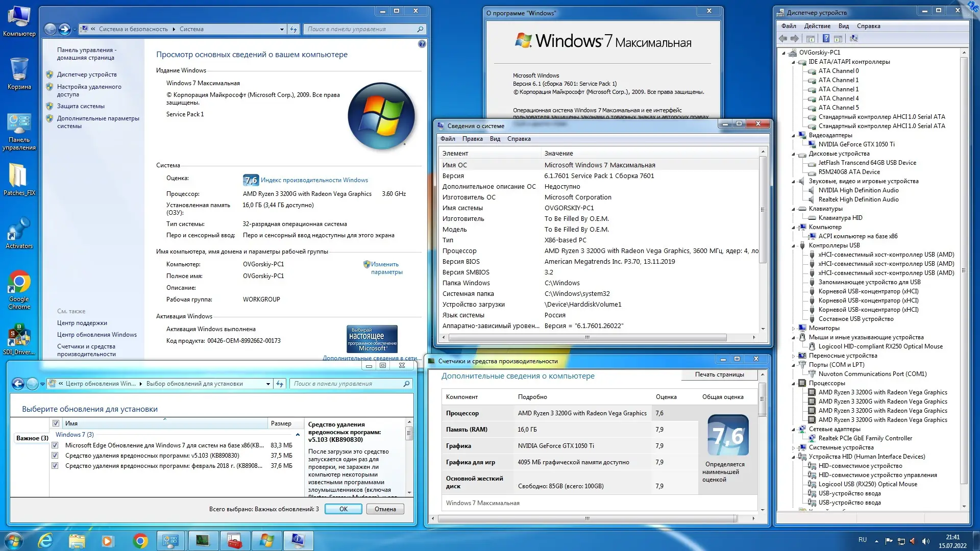Open address bar dropdown in System window
The width and height of the screenshot is (980, 551).
tap(282, 30)
